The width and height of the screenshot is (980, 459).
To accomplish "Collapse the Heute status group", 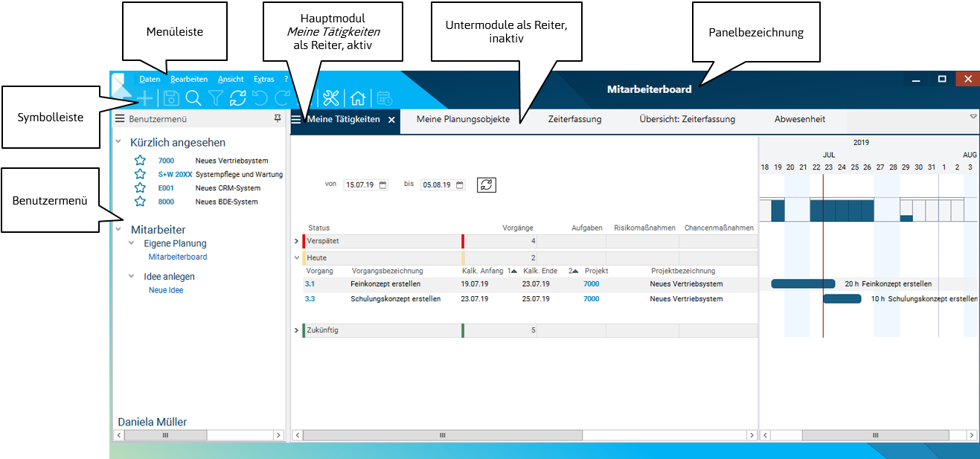I will click(x=297, y=257).
